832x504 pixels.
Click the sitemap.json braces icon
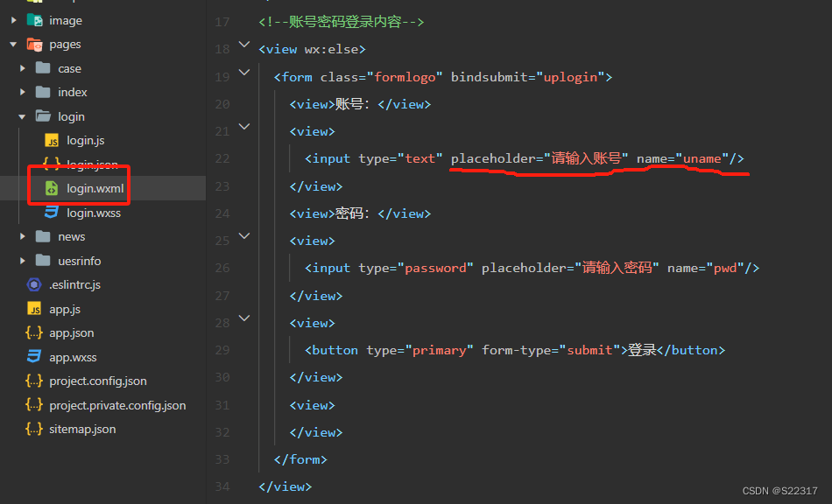coord(34,429)
